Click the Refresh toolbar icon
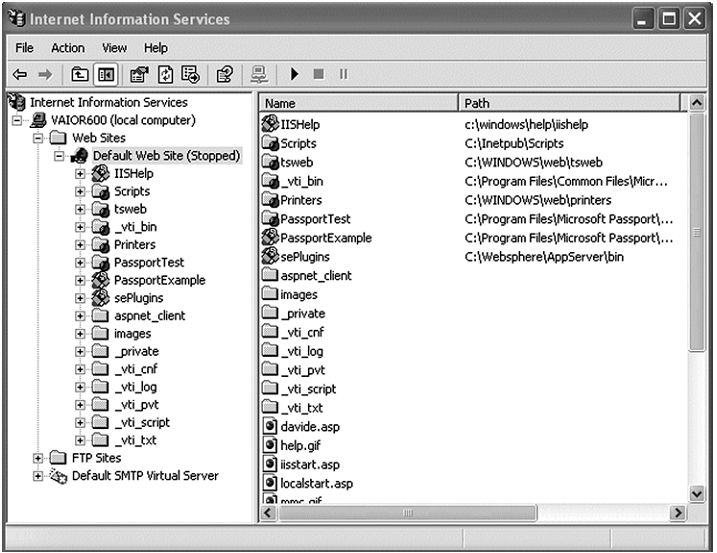This screenshot has height=553, width=717. pyautogui.click(x=166, y=74)
